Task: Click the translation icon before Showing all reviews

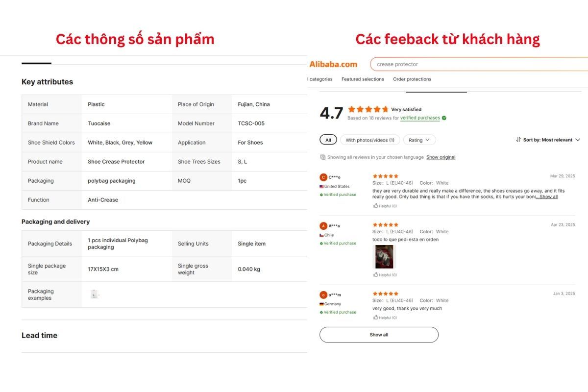Action: (322, 157)
